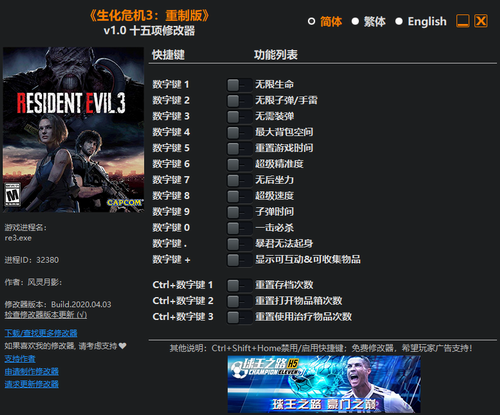Image resolution: width=500 pixels, height=415 pixels.
Task: Toggle 显示可互动&可收集物品 switch
Action: tap(239, 260)
